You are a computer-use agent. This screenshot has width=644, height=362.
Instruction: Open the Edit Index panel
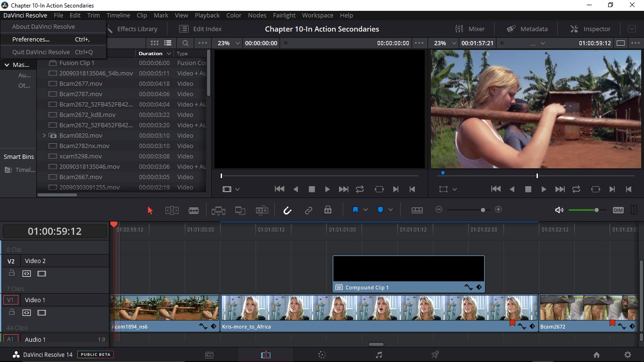(x=200, y=29)
